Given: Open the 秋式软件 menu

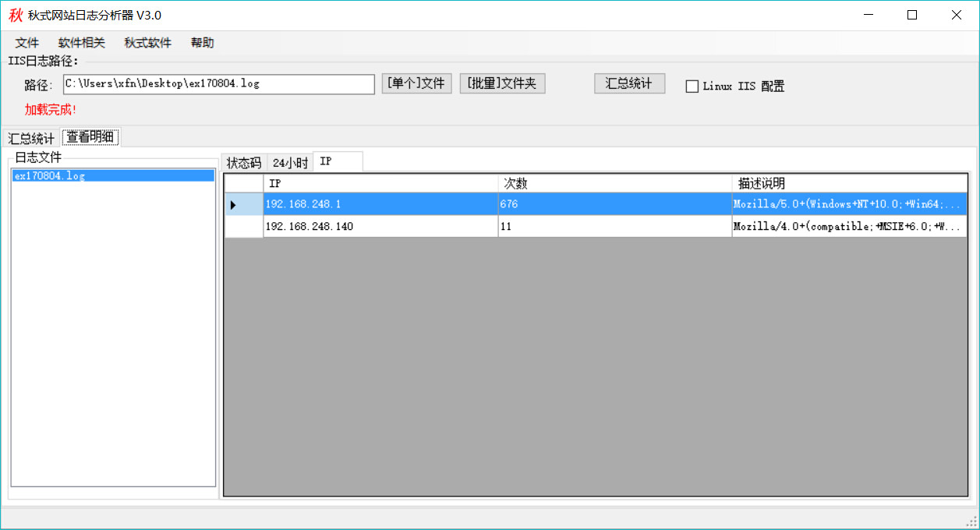Looking at the screenshot, I should (148, 43).
